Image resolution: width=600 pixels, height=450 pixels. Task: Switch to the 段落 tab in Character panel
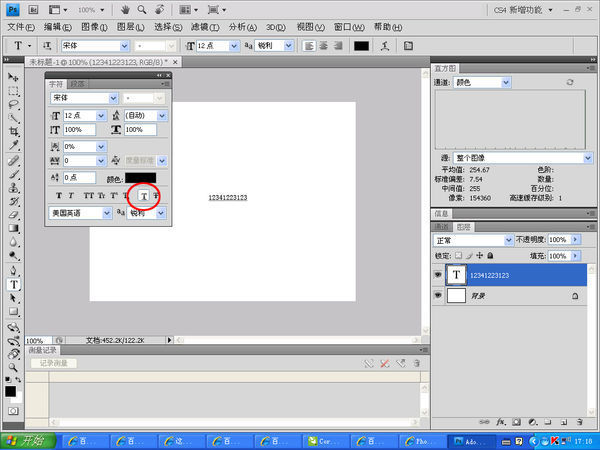pos(77,84)
